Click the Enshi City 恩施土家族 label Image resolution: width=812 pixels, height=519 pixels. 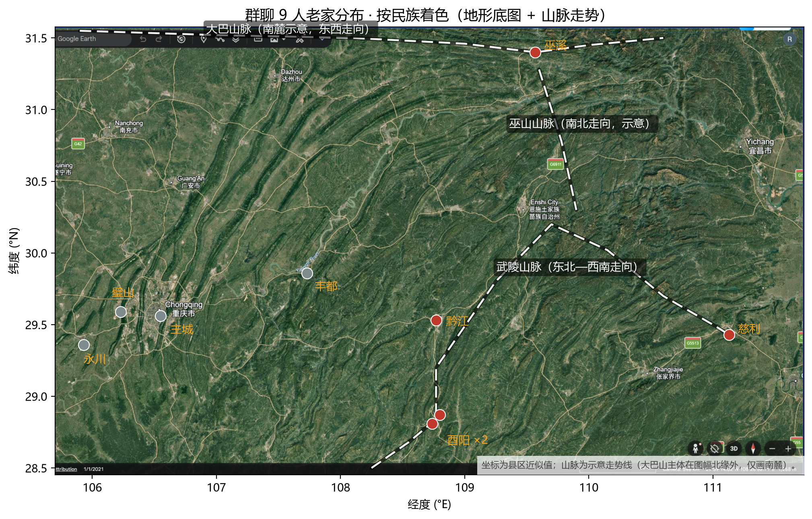(x=544, y=209)
